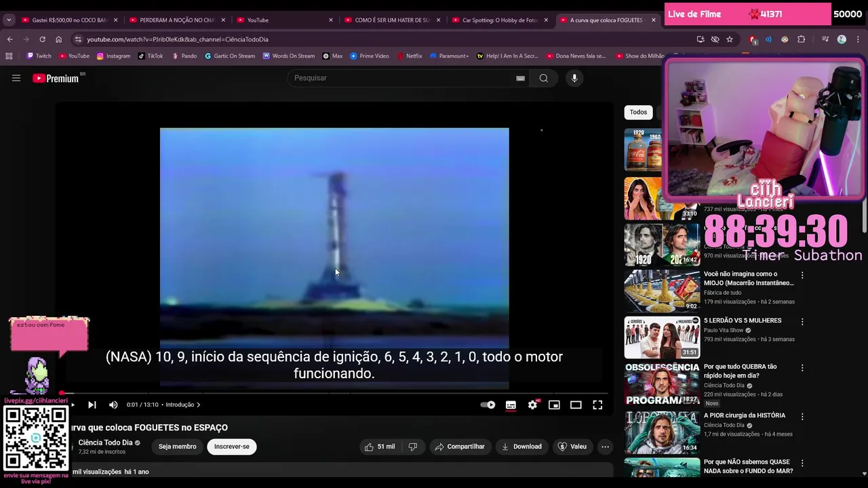The width and height of the screenshot is (868, 488).
Task: Seek on the video progress bar
Action: tap(334, 393)
